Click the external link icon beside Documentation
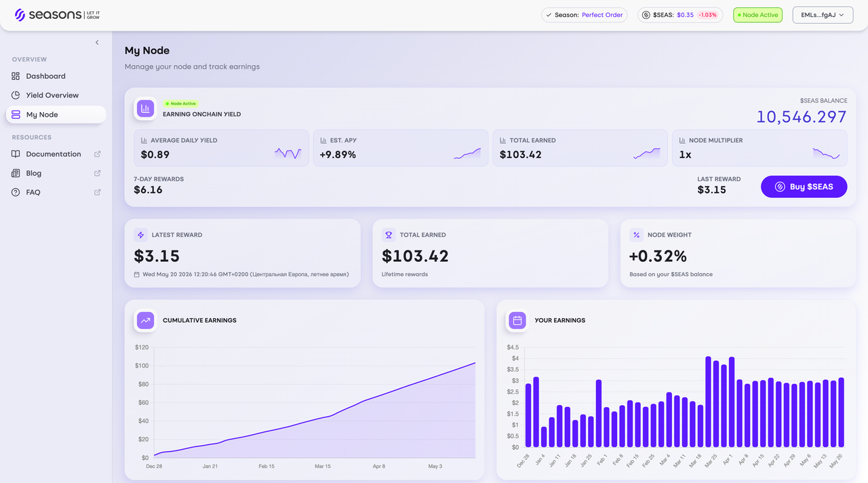This screenshot has width=868, height=483. [x=97, y=154]
